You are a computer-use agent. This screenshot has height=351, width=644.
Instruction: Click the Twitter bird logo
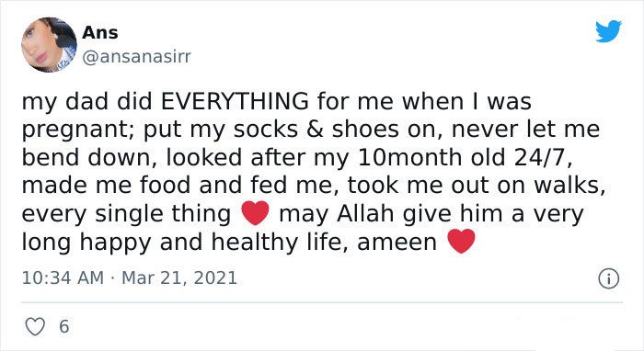[x=609, y=30]
